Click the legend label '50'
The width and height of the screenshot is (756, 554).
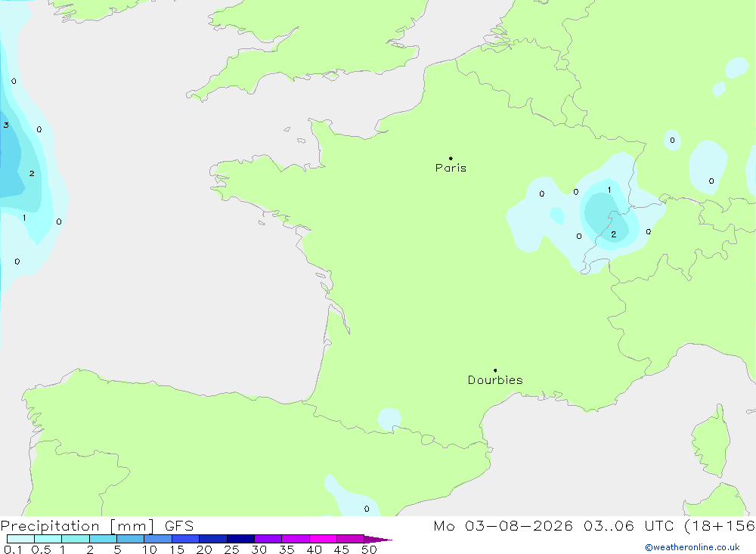(369, 549)
